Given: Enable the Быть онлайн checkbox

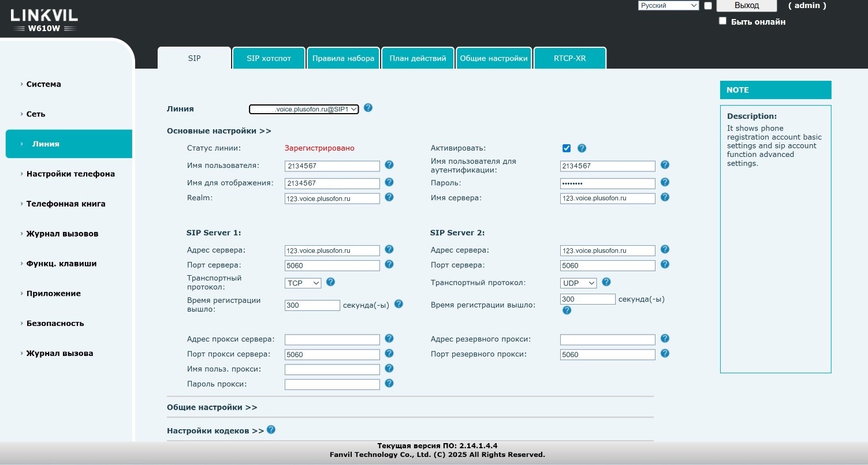Looking at the screenshot, I should tap(722, 21).
